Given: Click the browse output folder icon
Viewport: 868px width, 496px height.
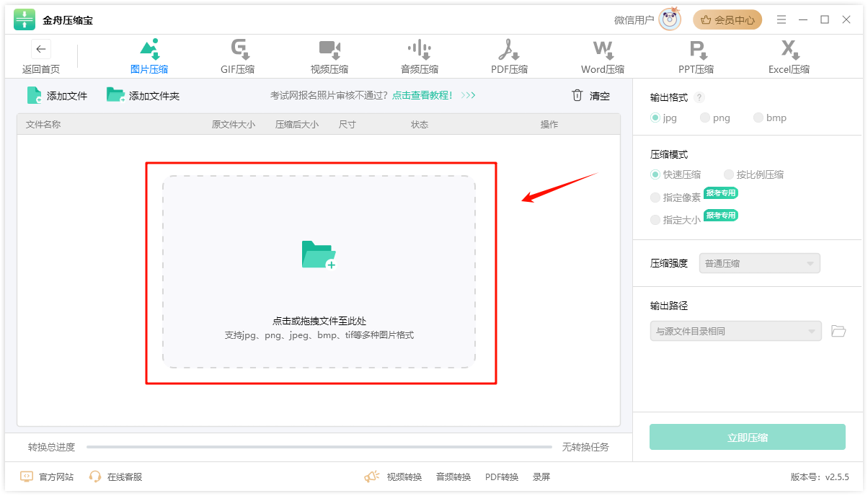Looking at the screenshot, I should pos(838,331).
